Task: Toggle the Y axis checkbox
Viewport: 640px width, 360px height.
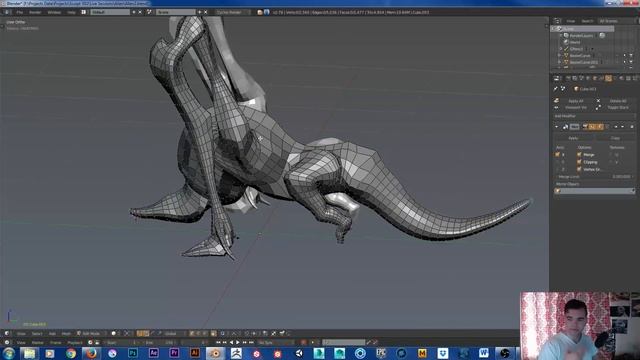Action: 558,162
